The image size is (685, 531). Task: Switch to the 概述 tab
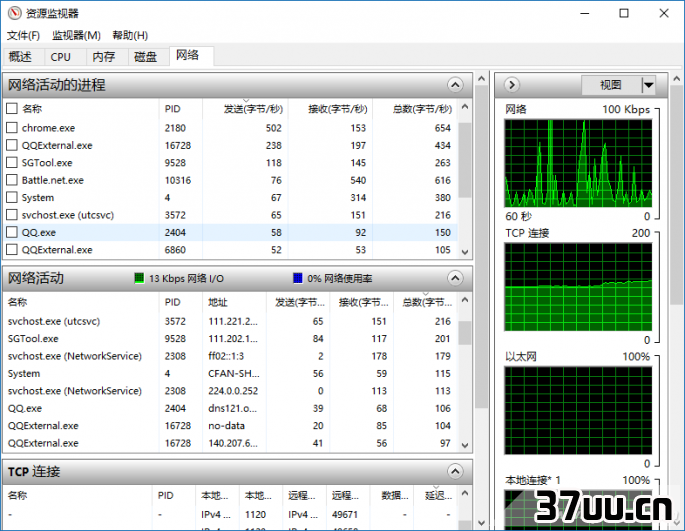pyautogui.click(x=21, y=57)
